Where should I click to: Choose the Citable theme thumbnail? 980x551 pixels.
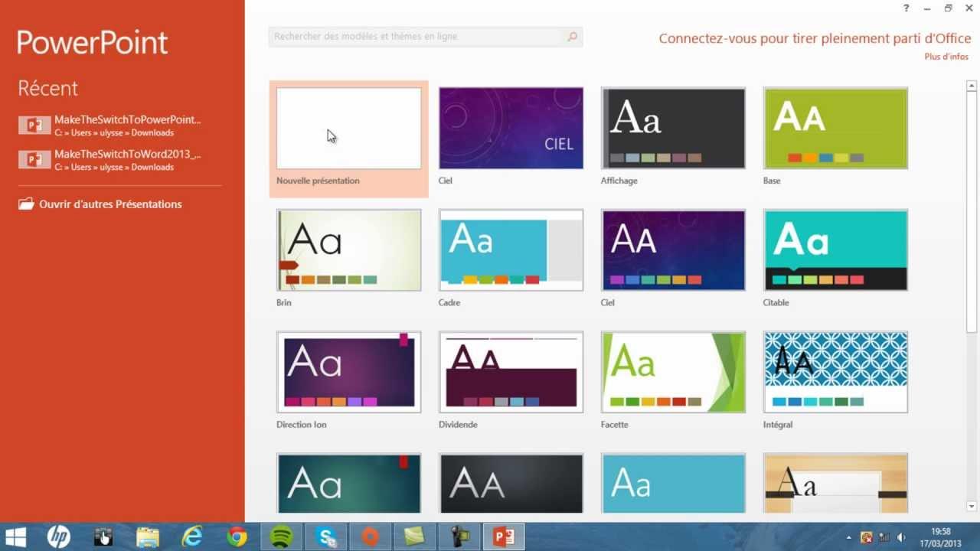click(835, 250)
